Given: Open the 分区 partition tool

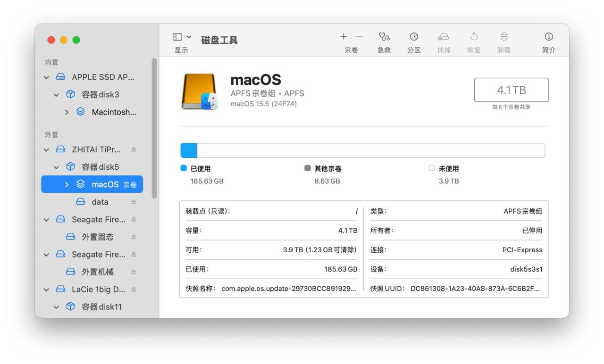Looking at the screenshot, I should (x=414, y=37).
